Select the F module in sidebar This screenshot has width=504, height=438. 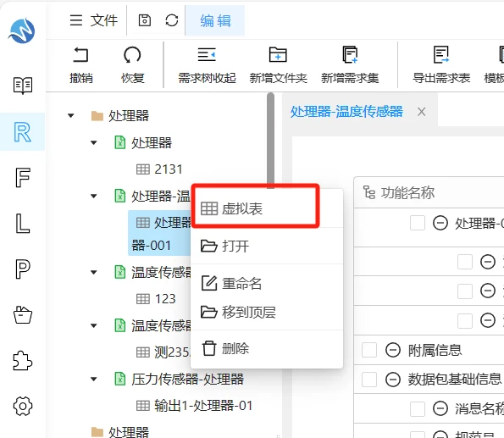coord(23,178)
